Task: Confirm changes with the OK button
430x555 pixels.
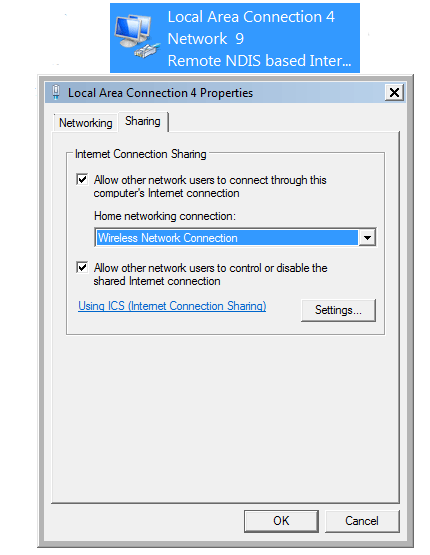Action: click(281, 521)
